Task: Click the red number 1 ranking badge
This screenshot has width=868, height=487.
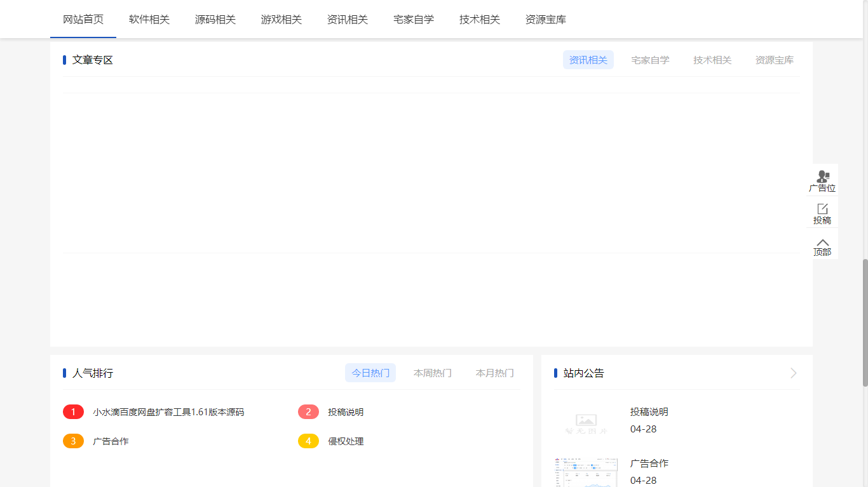Action: point(73,411)
